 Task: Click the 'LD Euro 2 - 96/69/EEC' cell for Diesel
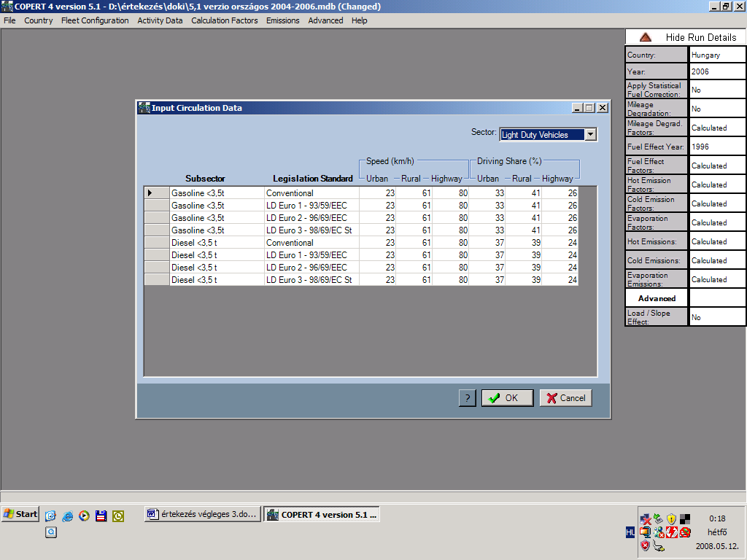coord(311,267)
